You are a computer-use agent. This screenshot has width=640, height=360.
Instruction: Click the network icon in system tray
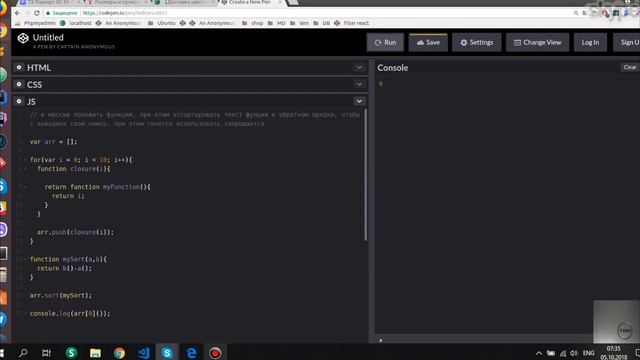563,353
